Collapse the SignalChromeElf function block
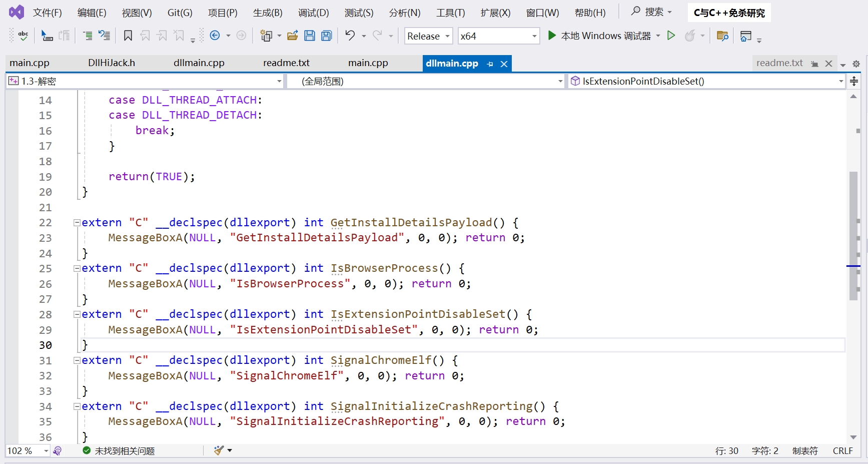This screenshot has width=868, height=464. [x=77, y=360]
